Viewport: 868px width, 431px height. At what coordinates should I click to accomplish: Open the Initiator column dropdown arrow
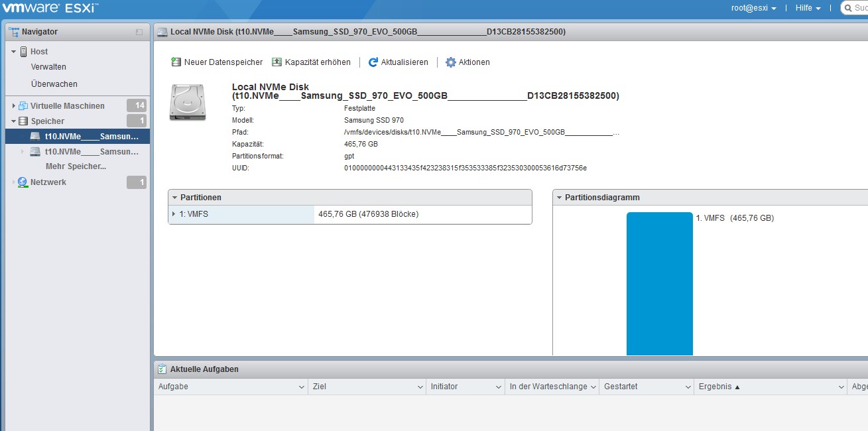[x=499, y=387]
